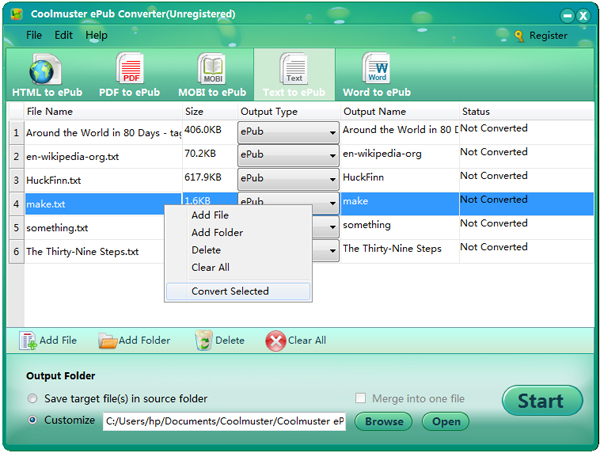Choose Add Folder in the context menu
600x453 pixels.
coord(238,233)
